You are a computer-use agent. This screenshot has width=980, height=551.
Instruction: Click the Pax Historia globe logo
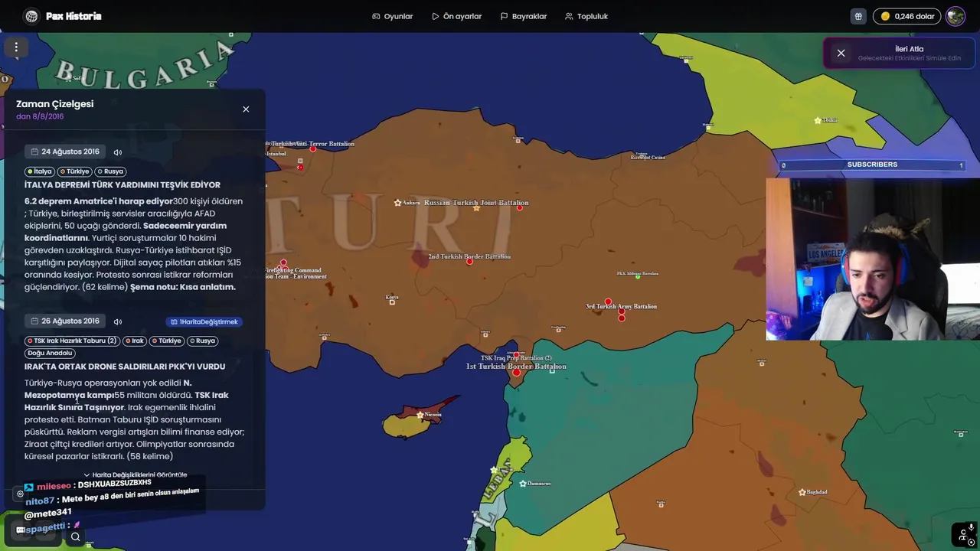31,16
